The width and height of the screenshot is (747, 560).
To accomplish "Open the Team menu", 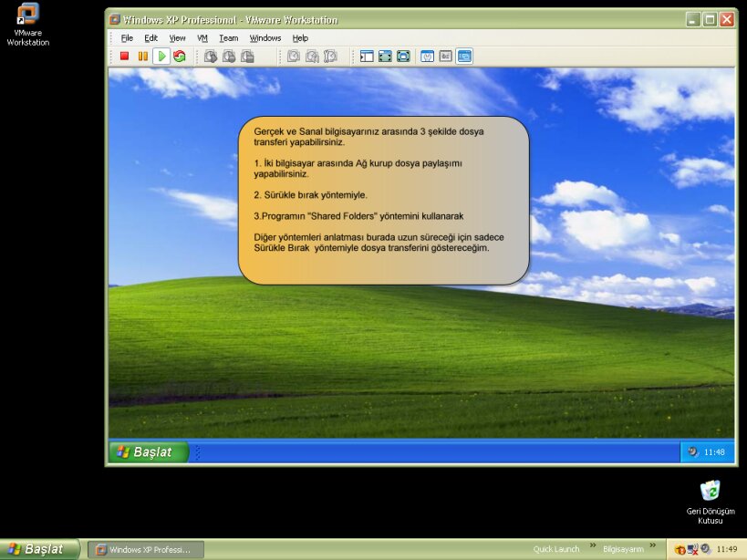I will click(228, 38).
